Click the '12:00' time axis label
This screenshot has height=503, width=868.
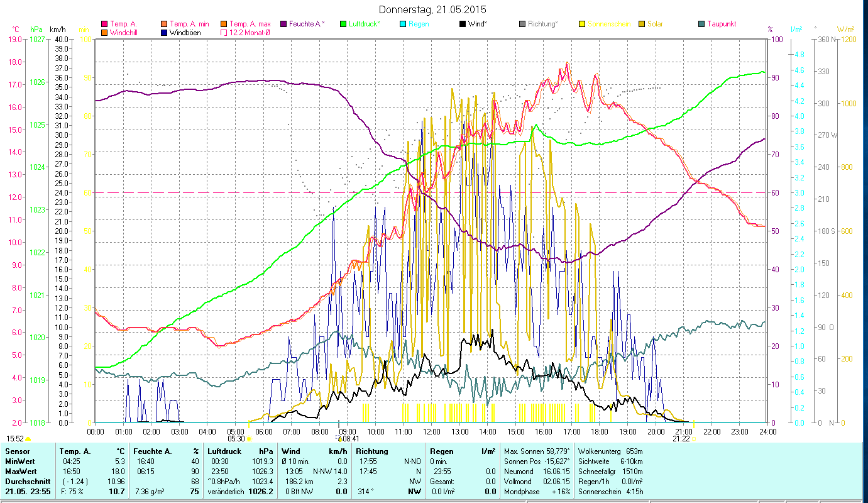click(x=431, y=432)
